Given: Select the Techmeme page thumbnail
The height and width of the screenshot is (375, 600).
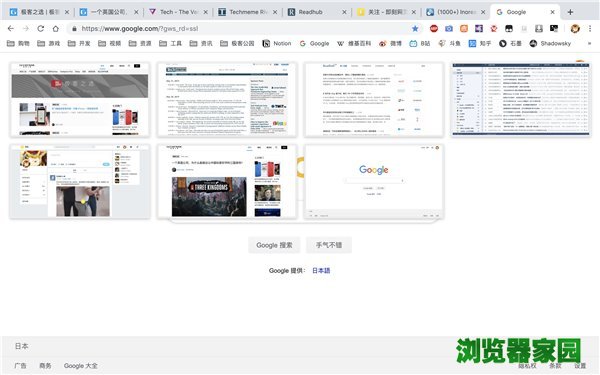Looking at the screenshot, I should pos(227,99).
